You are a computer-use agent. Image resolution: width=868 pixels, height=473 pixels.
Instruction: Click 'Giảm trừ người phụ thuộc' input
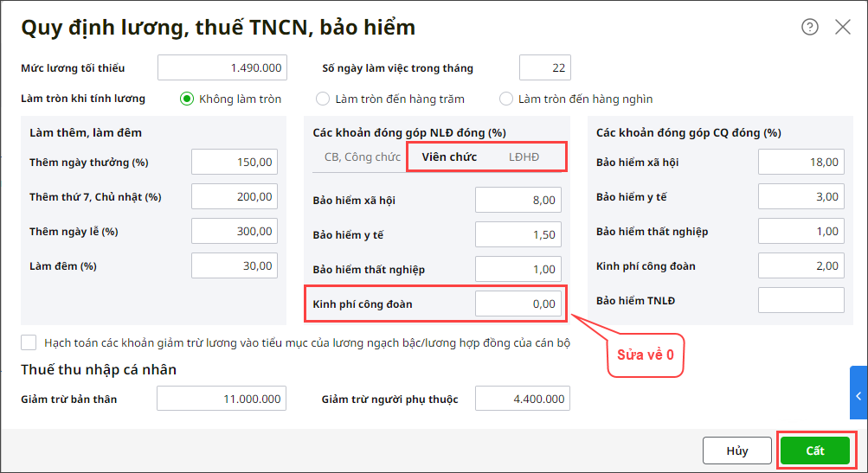(523, 399)
